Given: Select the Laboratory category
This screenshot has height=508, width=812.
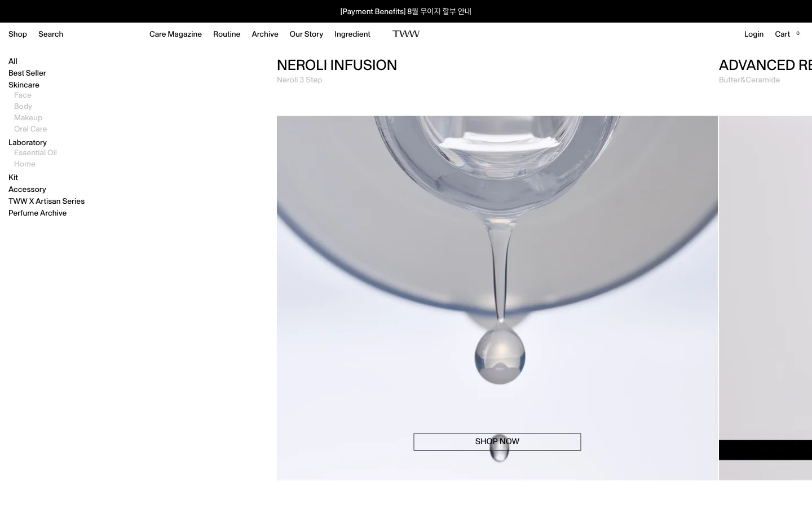Looking at the screenshot, I should tap(28, 143).
